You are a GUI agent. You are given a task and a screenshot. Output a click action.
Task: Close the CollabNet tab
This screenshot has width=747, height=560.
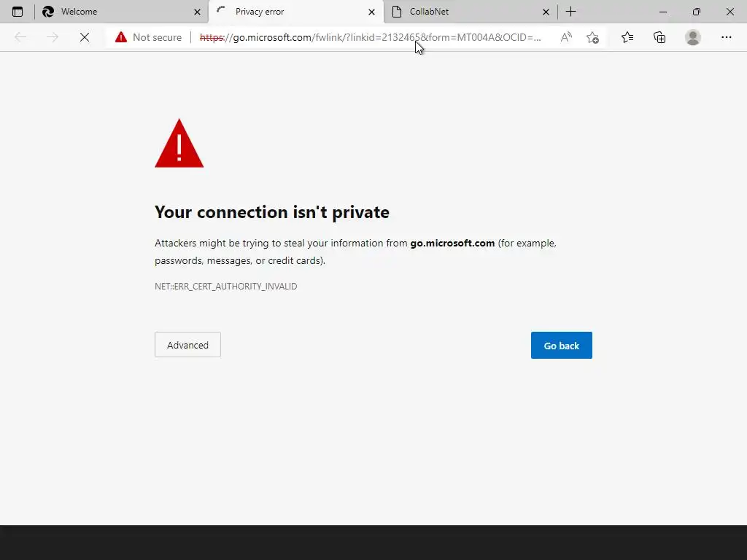546,12
